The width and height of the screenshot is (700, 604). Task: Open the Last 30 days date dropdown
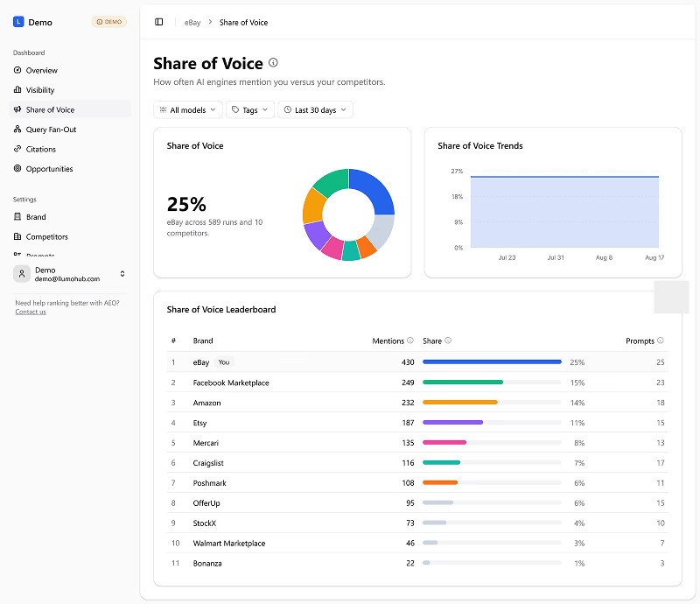point(315,110)
